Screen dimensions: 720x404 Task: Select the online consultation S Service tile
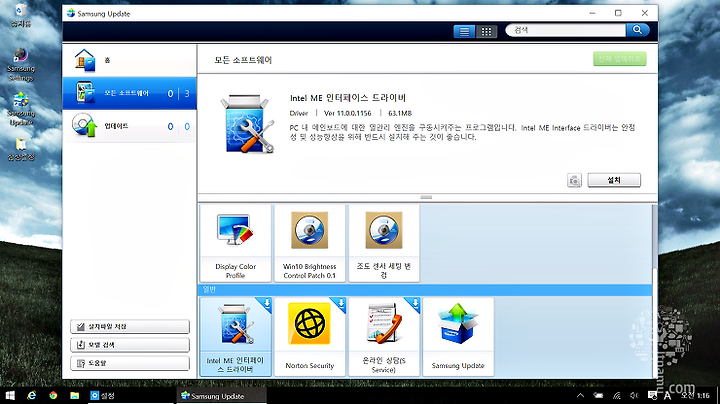384,337
